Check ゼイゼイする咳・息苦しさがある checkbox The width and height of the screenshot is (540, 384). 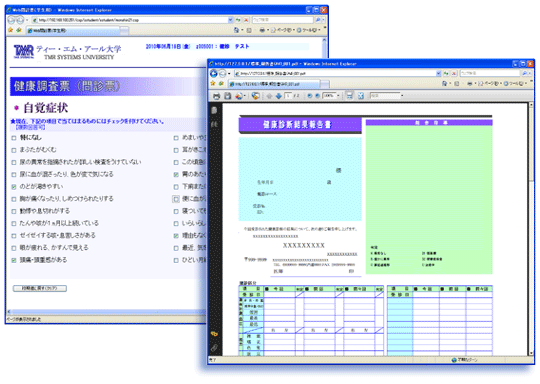pos(14,236)
